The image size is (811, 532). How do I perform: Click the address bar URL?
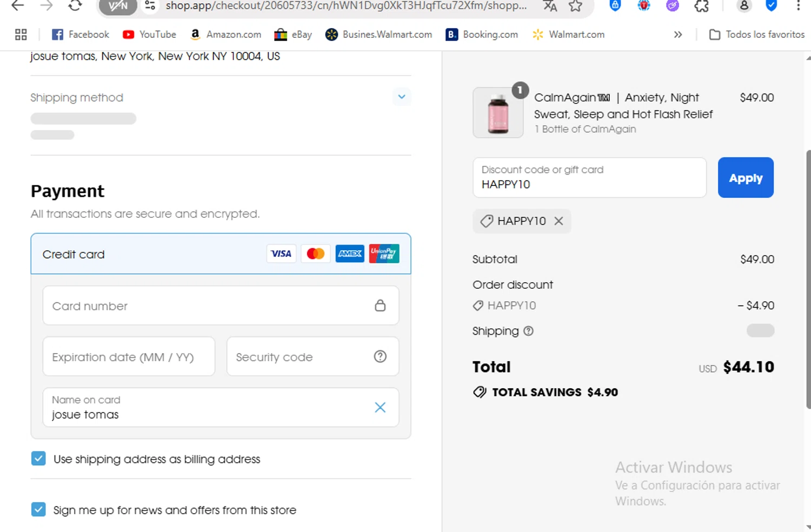[x=346, y=6]
